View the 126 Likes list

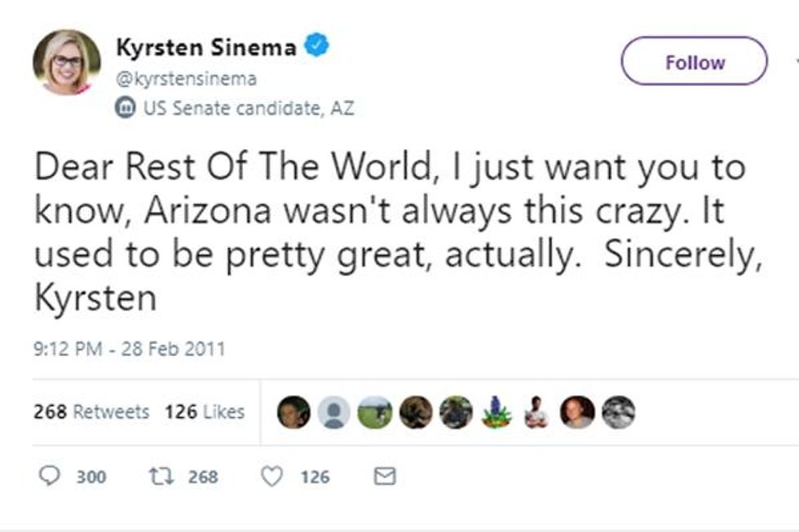click(x=205, y=412)
